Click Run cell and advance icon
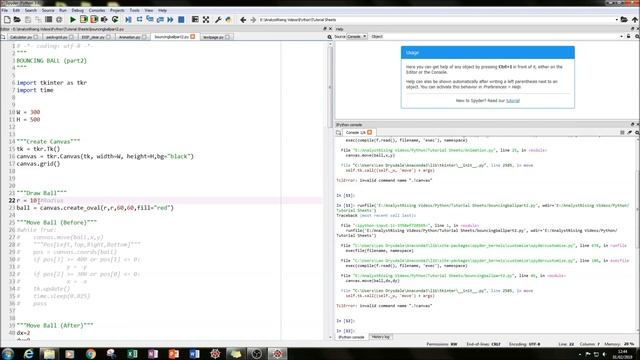Image resolution: width=640 pixels, height=360 pixels. [x=94, y=19]
